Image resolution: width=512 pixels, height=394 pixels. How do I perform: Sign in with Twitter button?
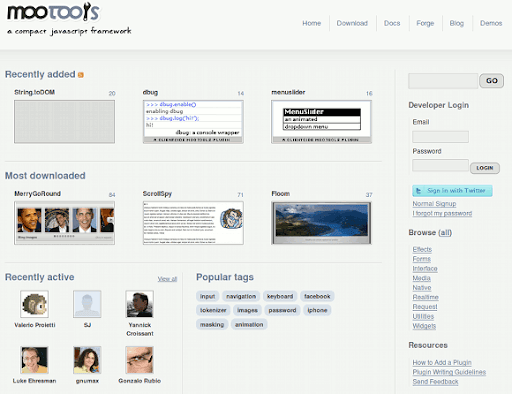point(452,191)
